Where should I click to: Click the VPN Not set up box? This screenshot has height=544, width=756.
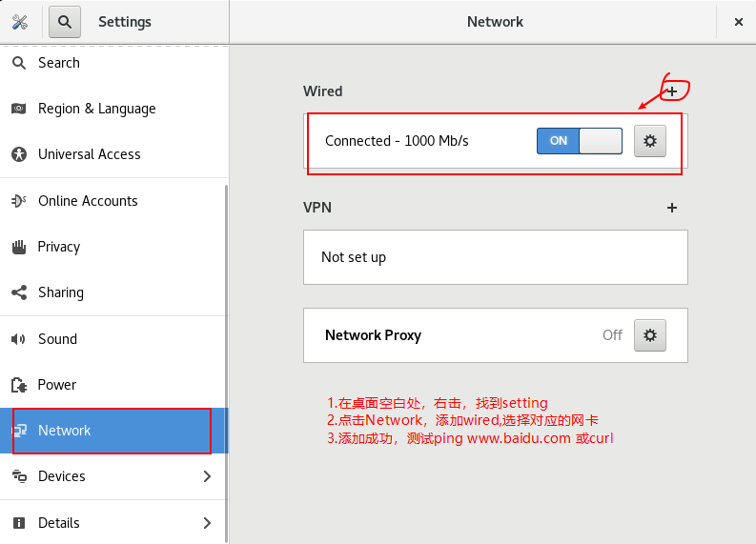496,257
